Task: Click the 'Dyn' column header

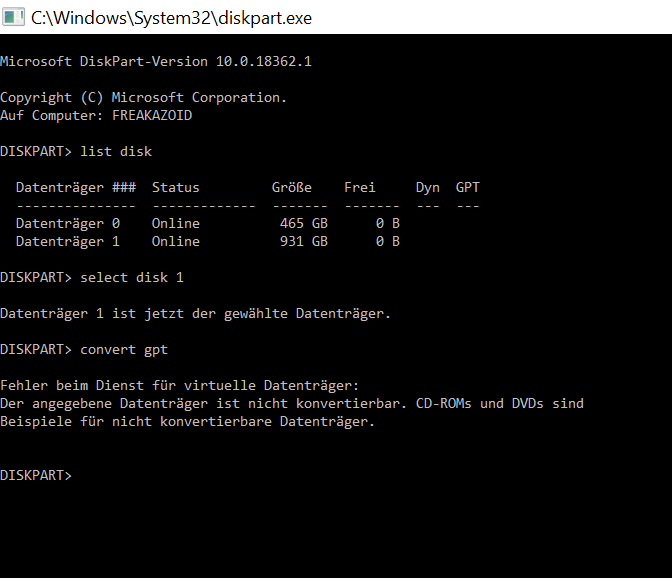Action: coord(427,188)
